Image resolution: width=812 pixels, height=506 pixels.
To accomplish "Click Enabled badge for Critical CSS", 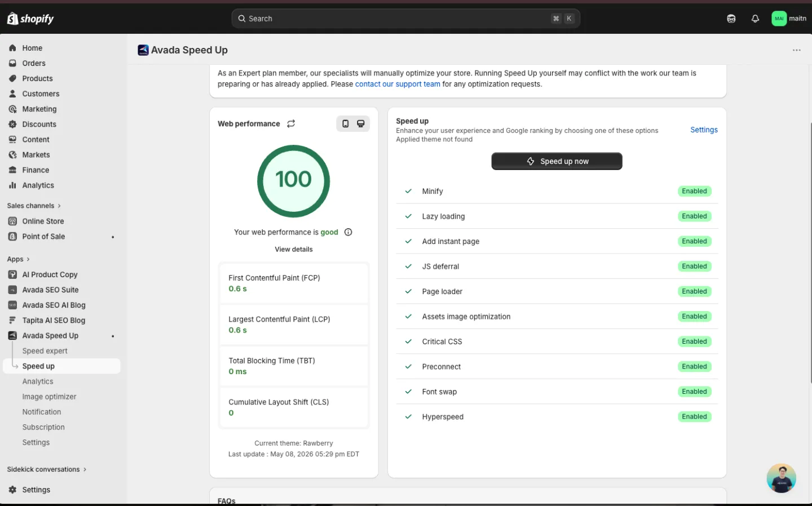I will pyautogui.click(x=694, y=341).
